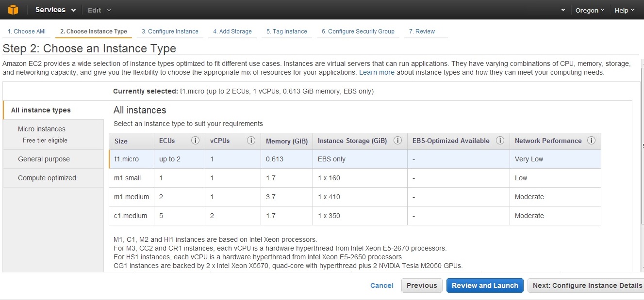Click the 1.7 memory value for m1.small

click(x=271, y=178)
